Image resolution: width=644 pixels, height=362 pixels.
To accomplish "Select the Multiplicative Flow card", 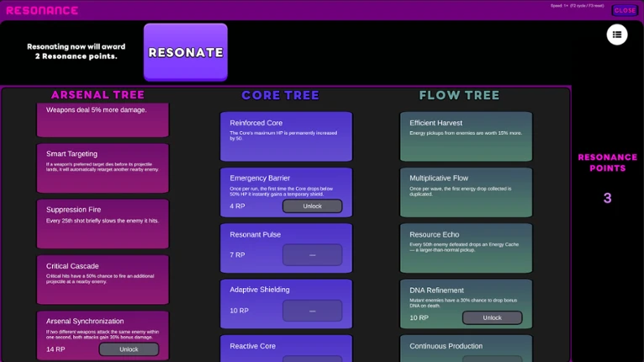I will click(466, 192).
